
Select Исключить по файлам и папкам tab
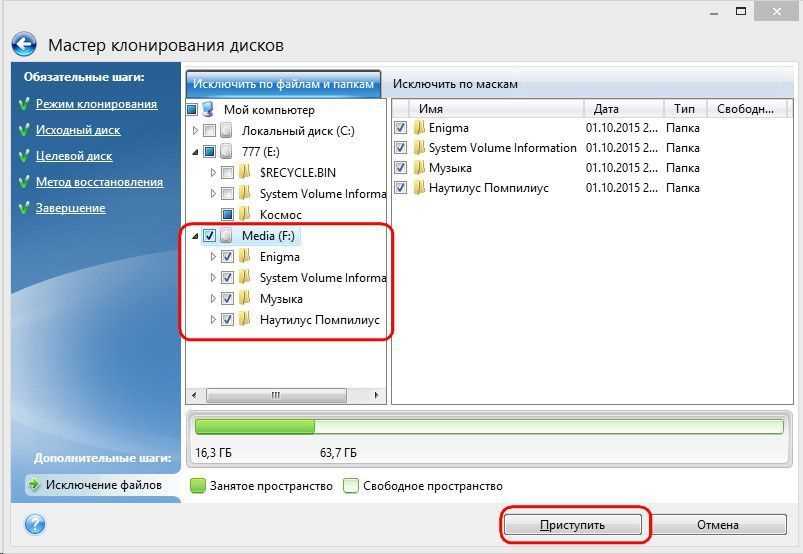point(283,83)
